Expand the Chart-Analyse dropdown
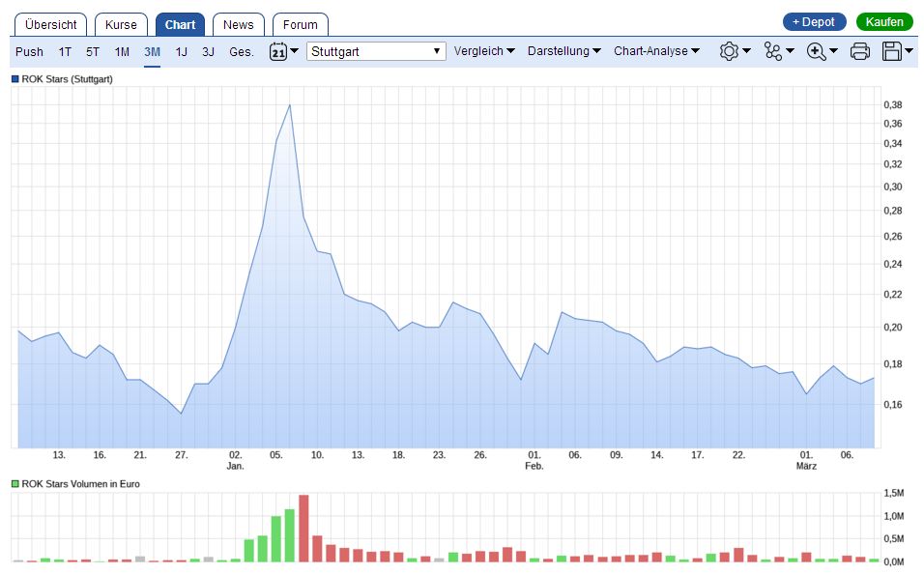 point(656,50)
